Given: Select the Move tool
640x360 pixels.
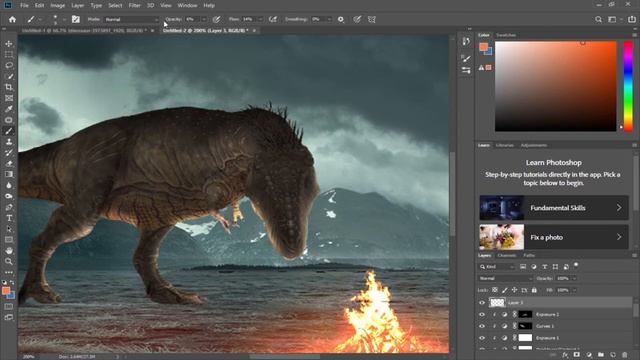Looking at the screenshot, I should [9, 44].
